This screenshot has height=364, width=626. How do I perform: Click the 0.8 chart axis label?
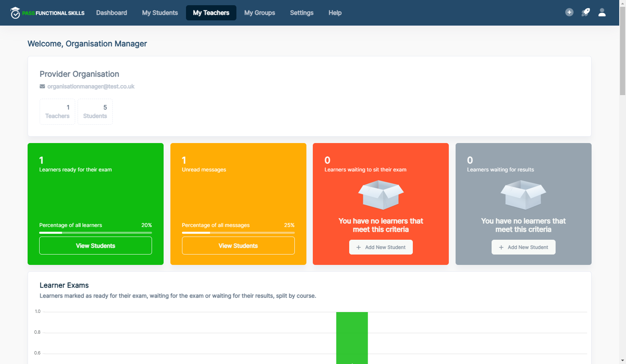37,332
